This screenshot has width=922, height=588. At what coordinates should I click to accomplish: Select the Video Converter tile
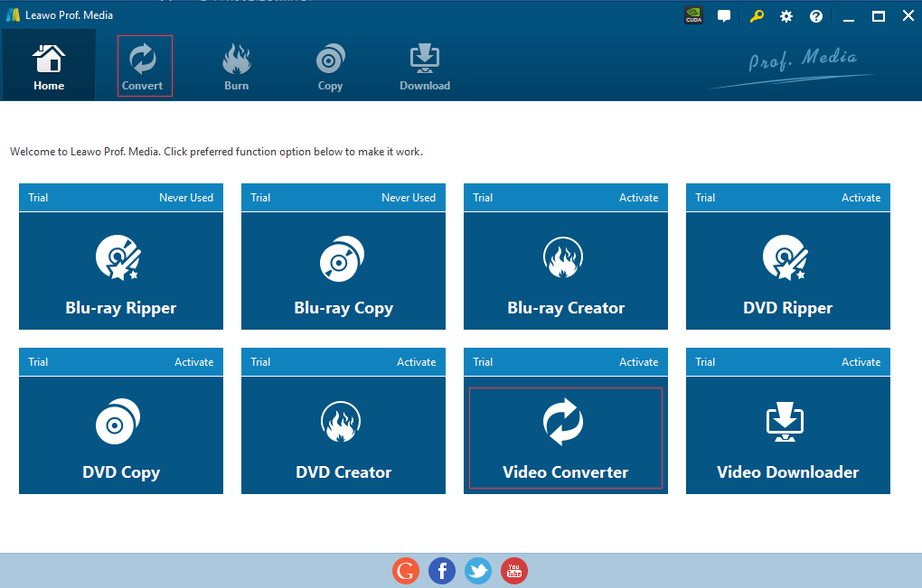[x=566, y=437]
